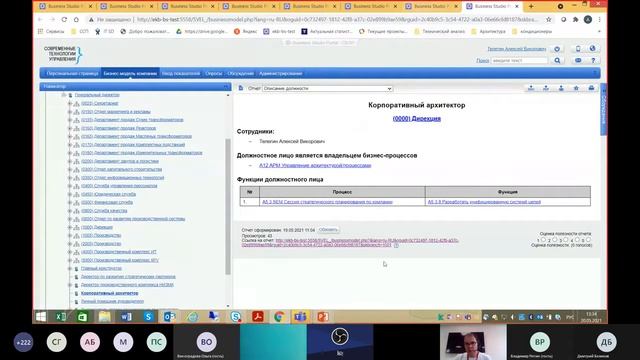Expand the Отдел маркетинга и рекламы node
The width and height of the screenshot is (640, 360).
[70, 112]
